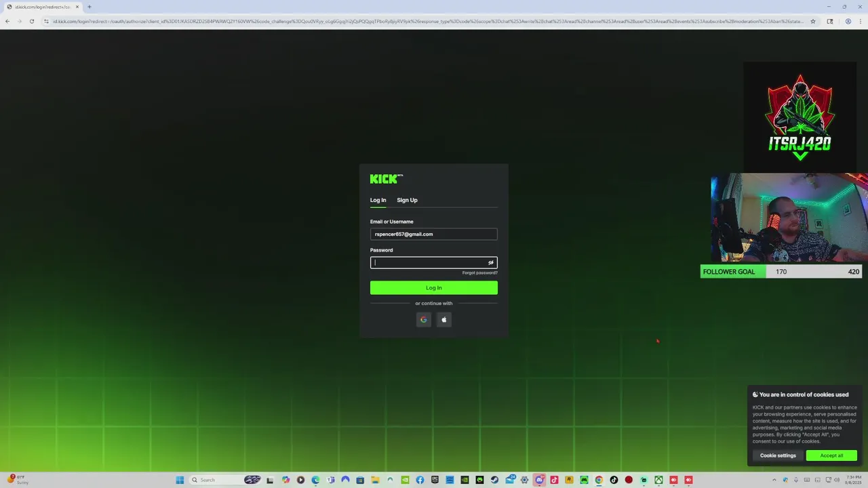This screenshot has height=488, width=868.
Task: Open the weather widget showing Sunny
Action: (18, 480)
